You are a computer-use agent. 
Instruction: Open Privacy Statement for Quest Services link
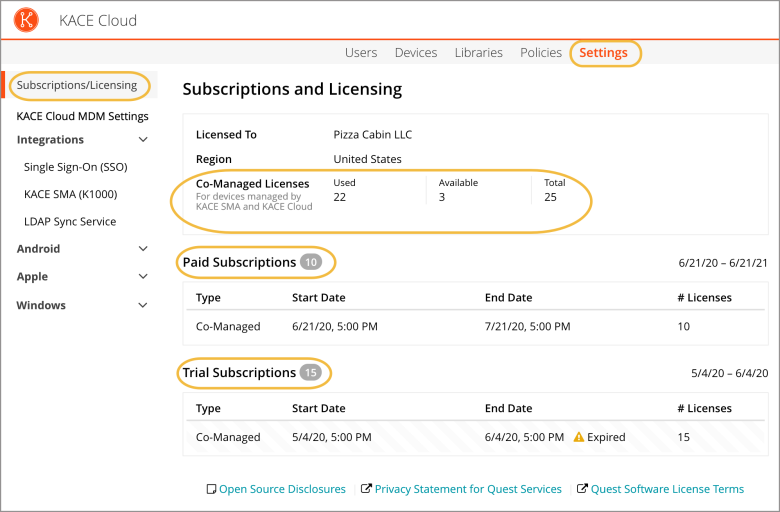(468, 489)
